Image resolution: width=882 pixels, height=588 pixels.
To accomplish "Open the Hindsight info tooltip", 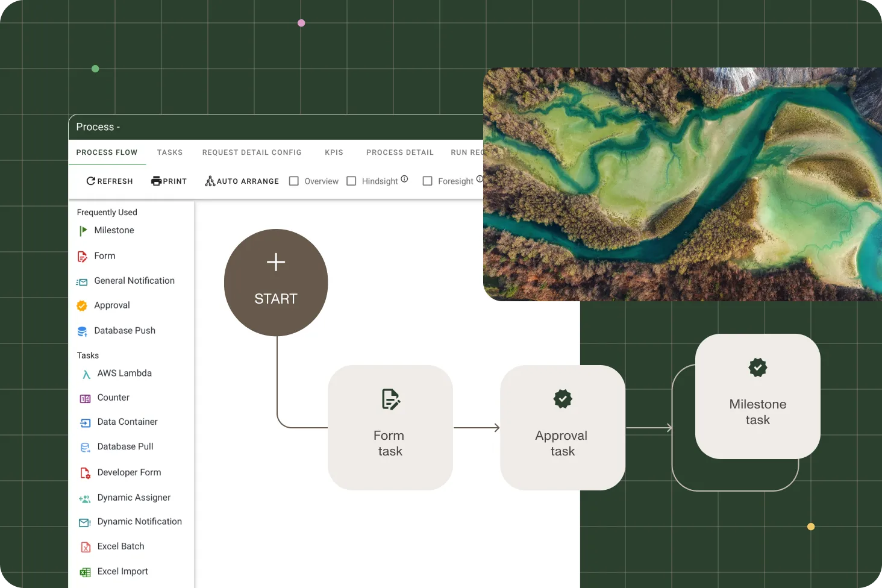I will [404, 178].
